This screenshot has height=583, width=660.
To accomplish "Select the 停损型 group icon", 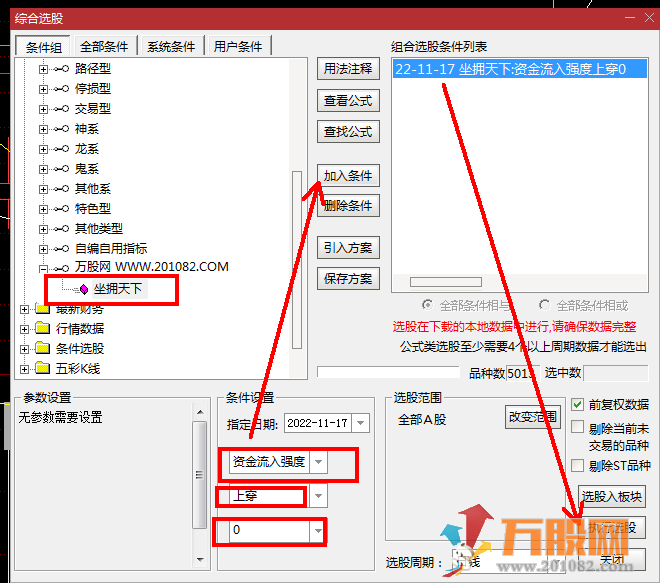I will click(x=61, y=88).
